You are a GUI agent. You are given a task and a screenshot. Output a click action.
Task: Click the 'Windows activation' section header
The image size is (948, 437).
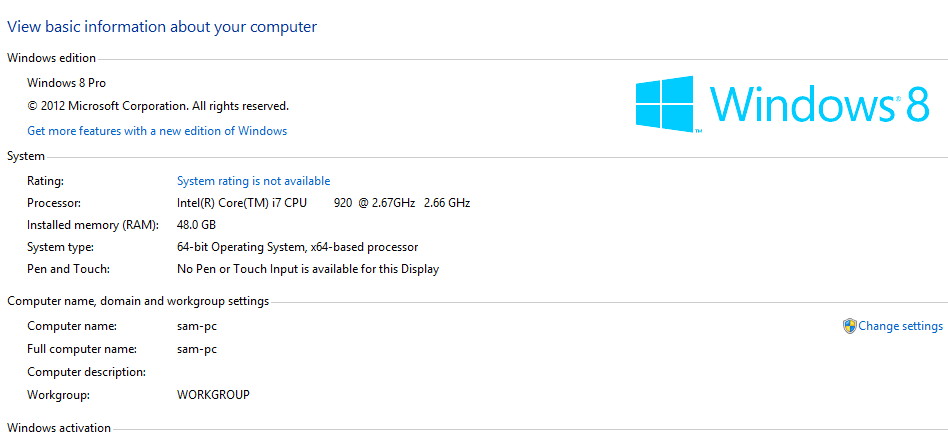point(59,428)
